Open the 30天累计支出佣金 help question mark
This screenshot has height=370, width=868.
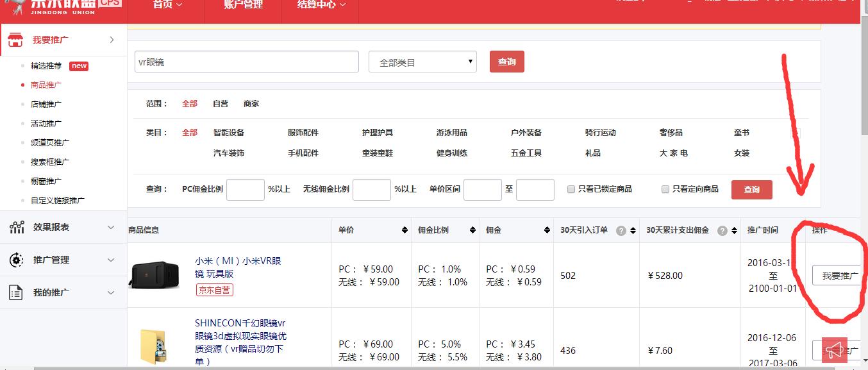pos(722,230)
